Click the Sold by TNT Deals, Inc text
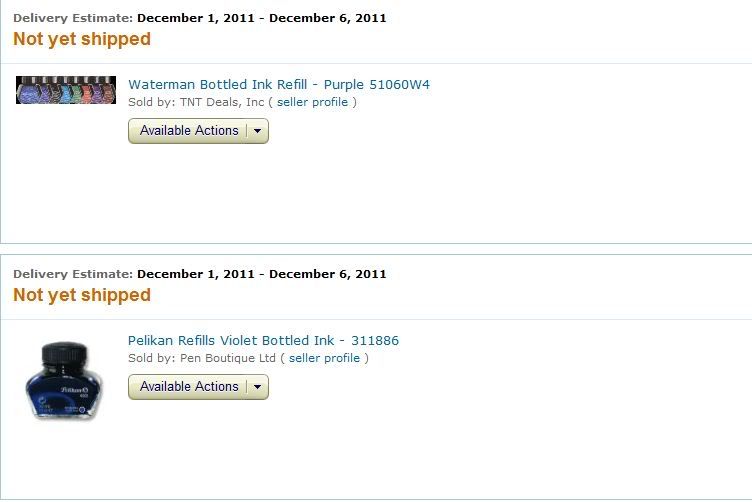The height and width of the screenshot is (502, 752). [196, 102]
